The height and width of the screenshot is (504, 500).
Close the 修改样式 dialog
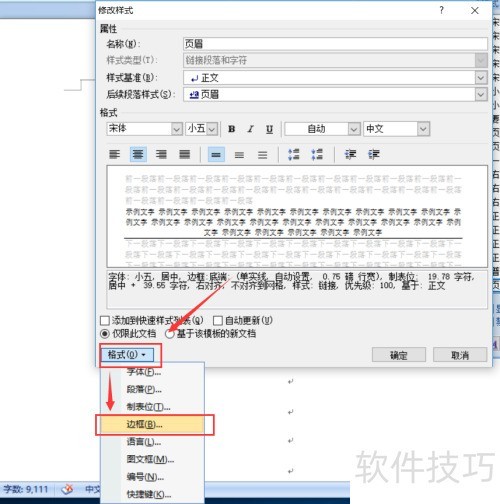[x=475, y=10]
